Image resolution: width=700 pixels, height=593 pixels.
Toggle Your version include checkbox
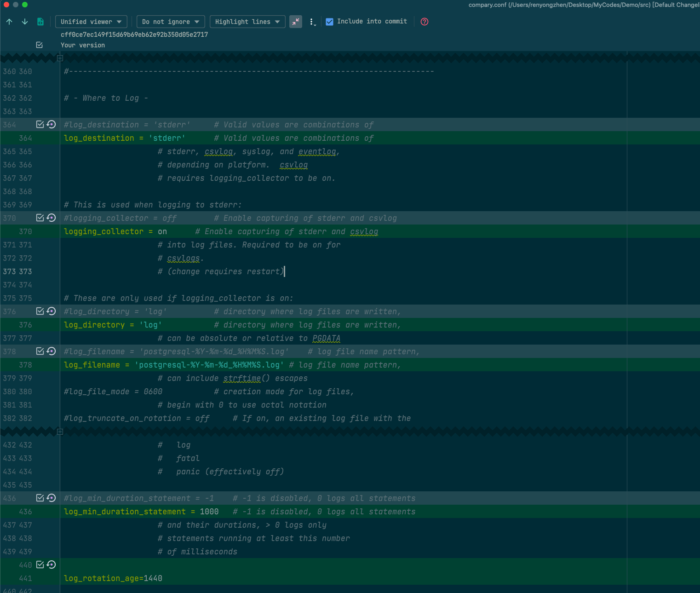click(x=40, y=45)
